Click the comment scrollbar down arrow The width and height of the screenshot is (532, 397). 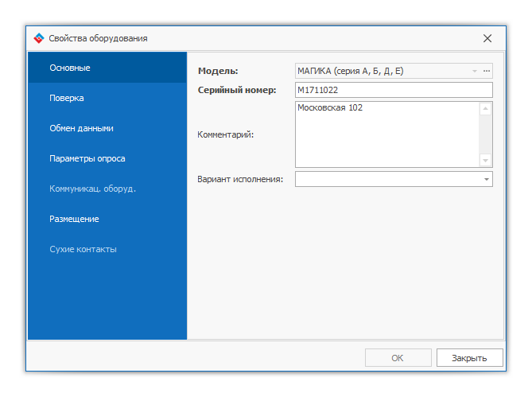tap(486, 160)
